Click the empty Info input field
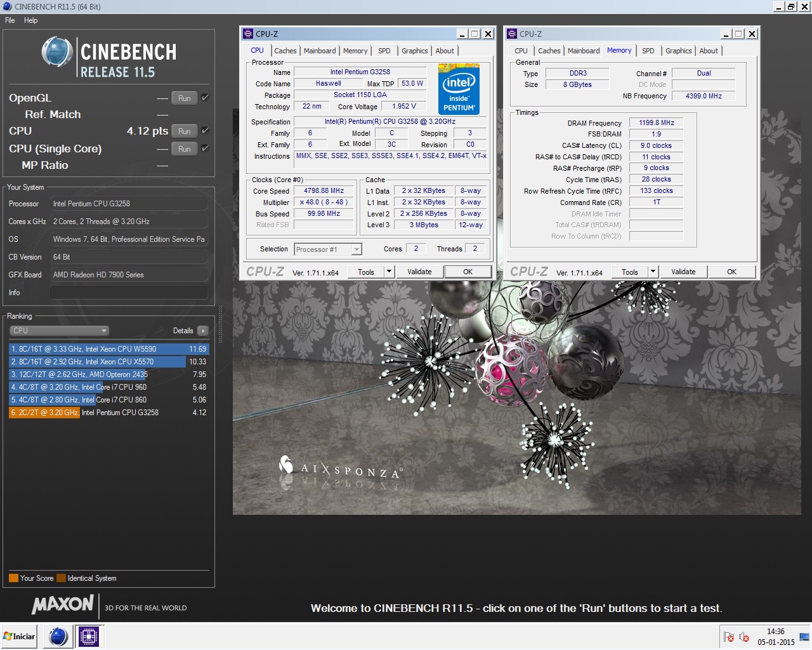Viewport: 812px width, 650px height. click(x=129, y=293)
